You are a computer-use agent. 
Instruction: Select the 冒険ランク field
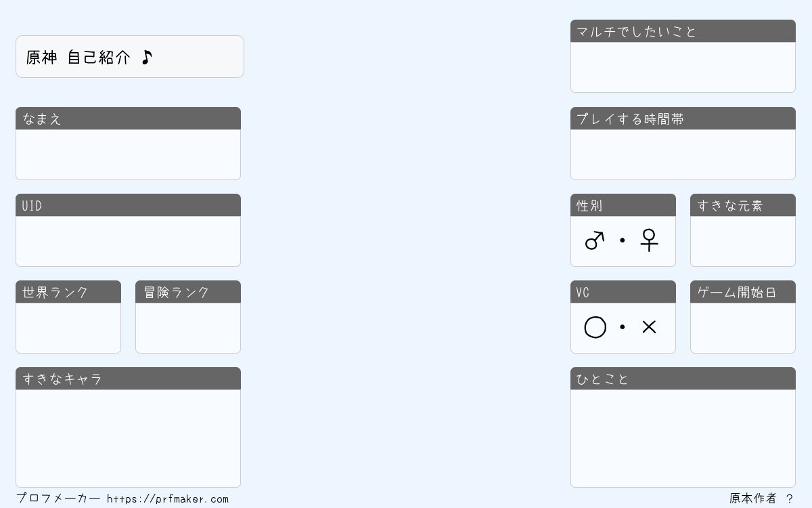(188, 328)
